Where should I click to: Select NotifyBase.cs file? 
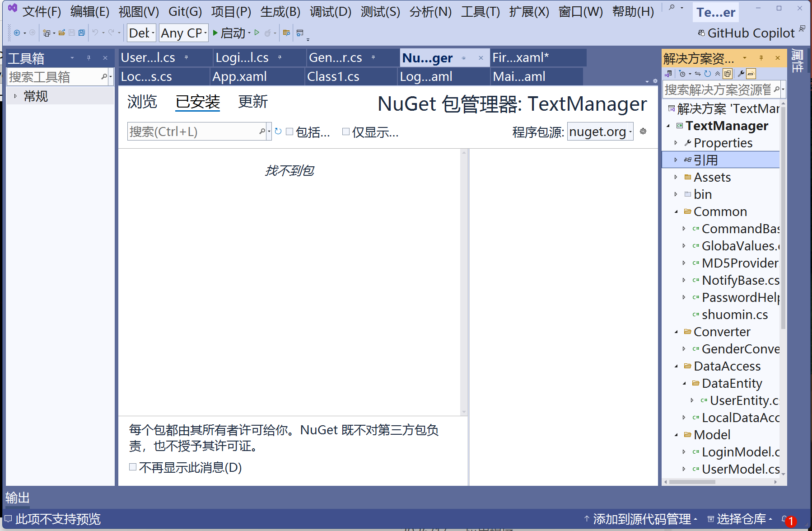pos(741,280)
